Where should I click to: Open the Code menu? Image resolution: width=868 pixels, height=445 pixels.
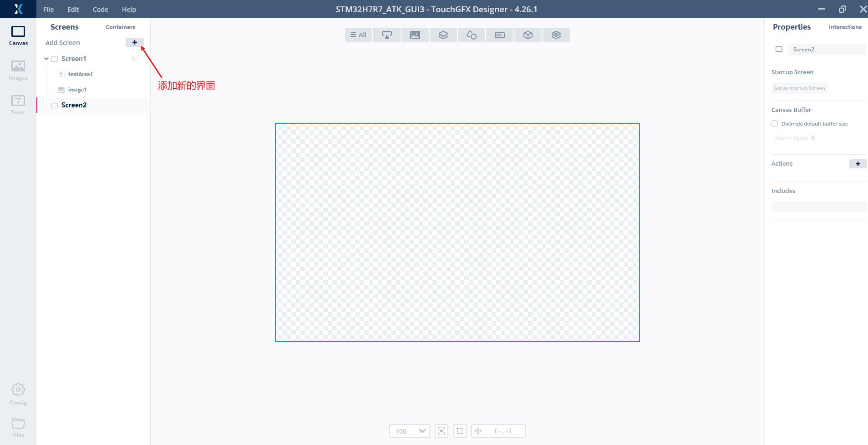click(101, 9)
